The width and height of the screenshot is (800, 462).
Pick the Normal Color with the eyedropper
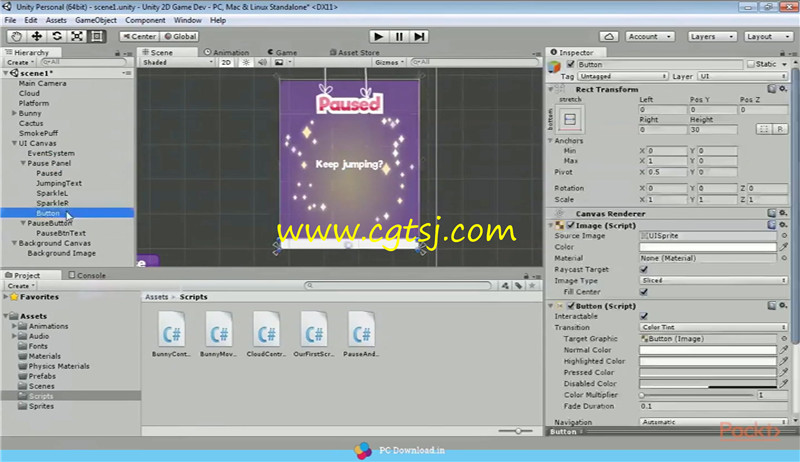pyautogui.click(x=784, y=350)
